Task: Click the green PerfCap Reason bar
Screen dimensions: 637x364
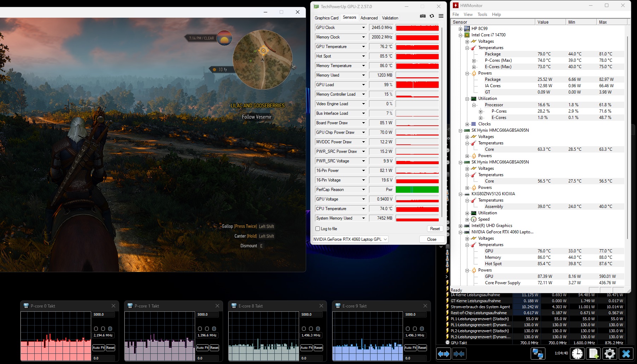Action: click(417, 190)
